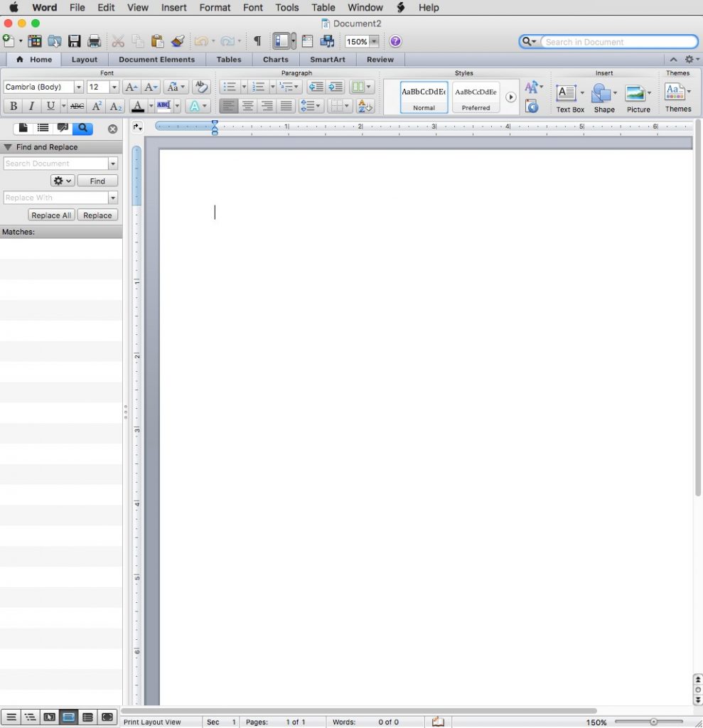The height and width of the screenshot is (728, 703).
Task: Click the Save floppy disk icon
Action: [x=74, y=41]
